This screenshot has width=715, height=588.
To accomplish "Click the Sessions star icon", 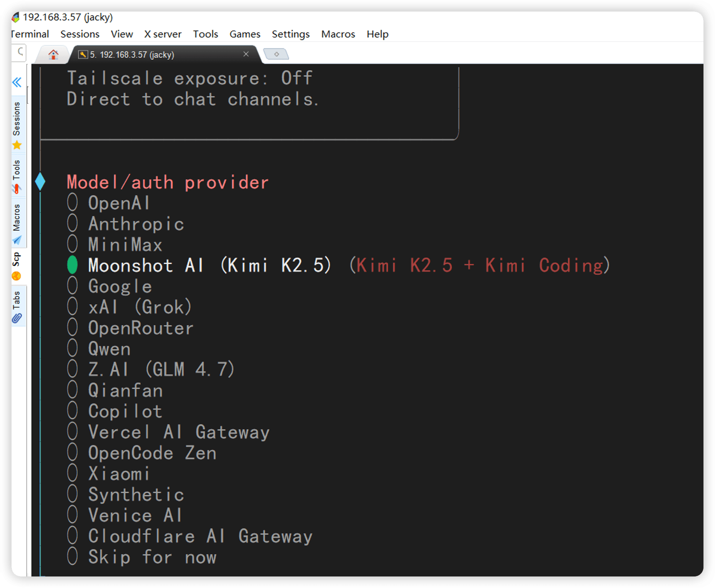I will pos(17,145).
